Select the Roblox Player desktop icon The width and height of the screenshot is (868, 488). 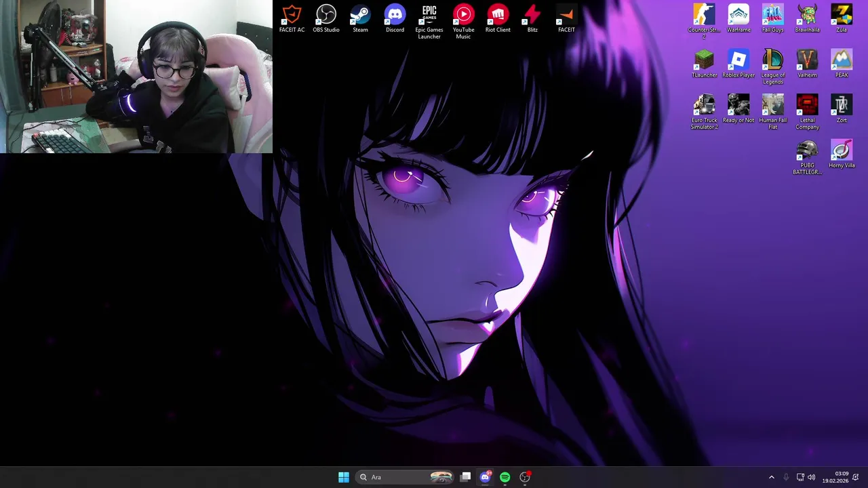pos(738,64)
